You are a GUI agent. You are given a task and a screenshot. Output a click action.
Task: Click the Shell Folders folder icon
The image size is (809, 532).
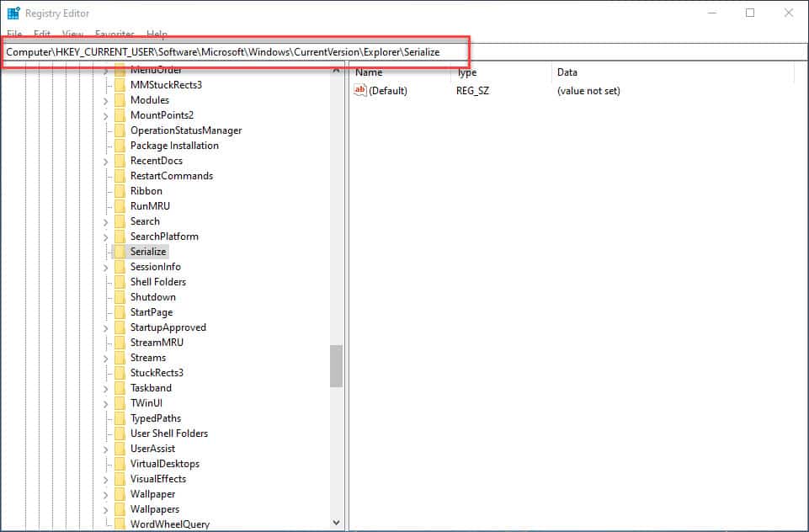coord(120,282)
